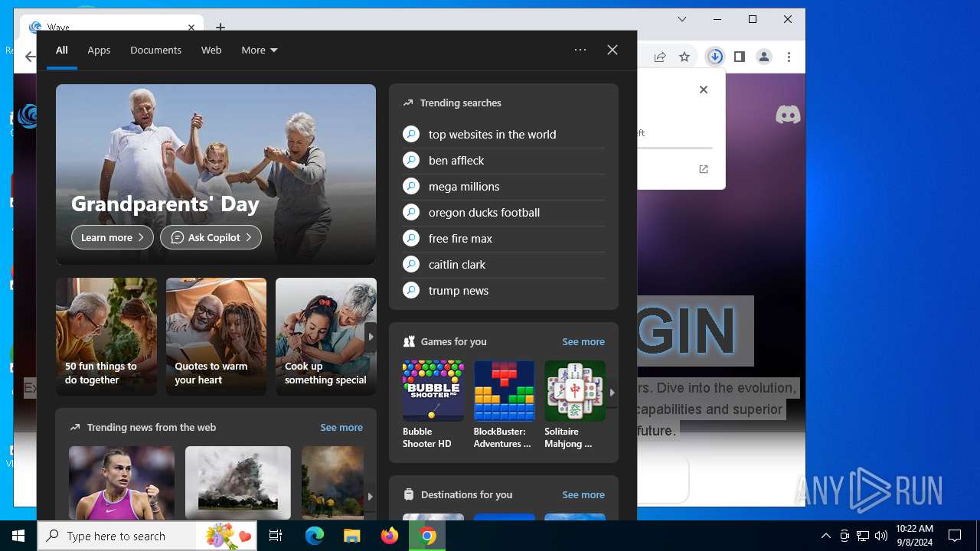Screen dimensions: 980x551
Task: Click See more for Trending news
Action: [x=341, y=427]
